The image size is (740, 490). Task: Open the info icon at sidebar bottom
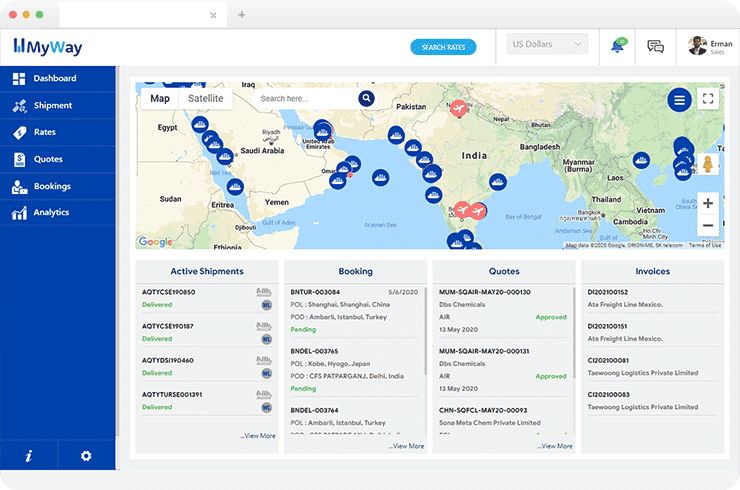(x=29, y=456)
